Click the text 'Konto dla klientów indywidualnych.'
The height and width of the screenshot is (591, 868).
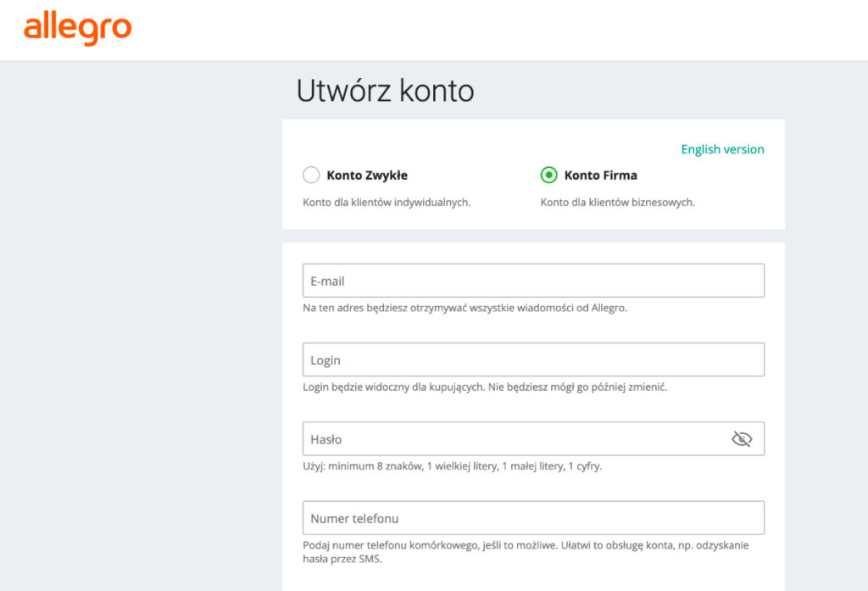387,202
